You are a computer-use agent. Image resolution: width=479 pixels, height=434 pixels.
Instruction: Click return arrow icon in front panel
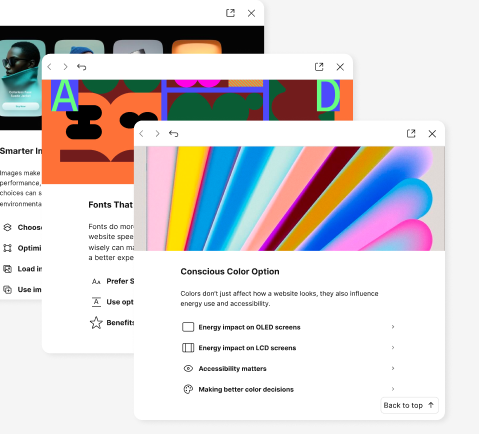click(x=173, y=134)
